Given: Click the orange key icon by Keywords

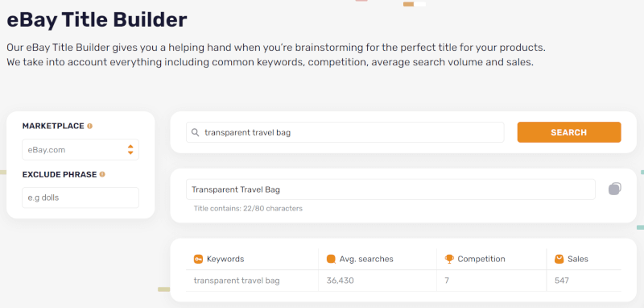Looking at the screenshot, I should 198,259.
